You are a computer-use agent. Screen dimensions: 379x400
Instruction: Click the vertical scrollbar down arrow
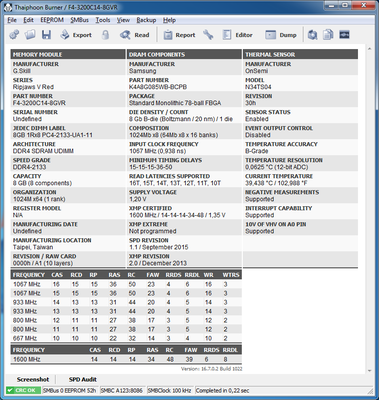[370, 371]
